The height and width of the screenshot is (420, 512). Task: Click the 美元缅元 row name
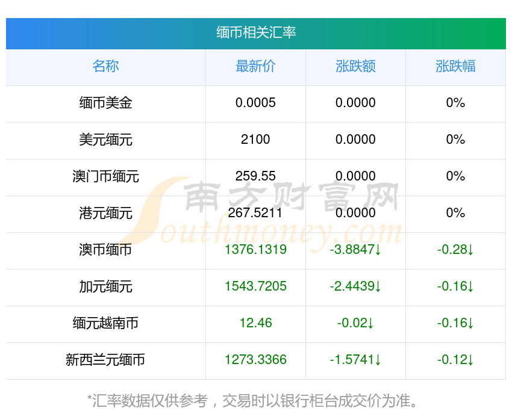105,140
